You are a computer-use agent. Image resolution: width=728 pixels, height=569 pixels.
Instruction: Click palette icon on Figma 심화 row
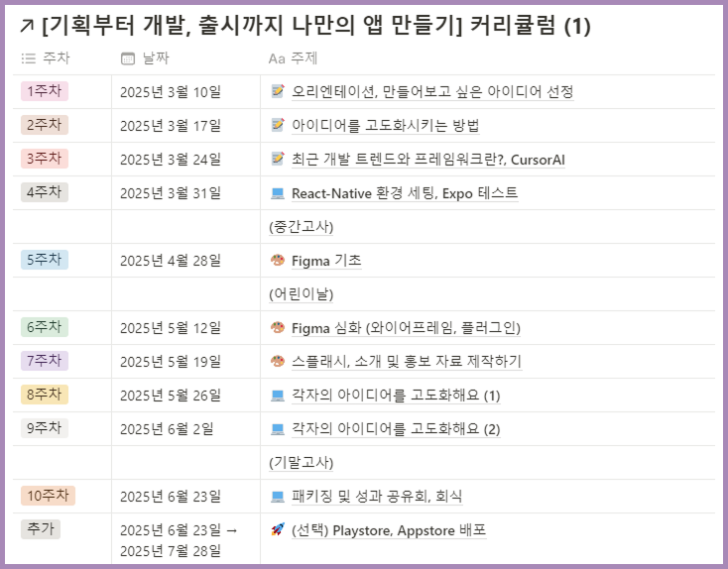tap(278, 327)
